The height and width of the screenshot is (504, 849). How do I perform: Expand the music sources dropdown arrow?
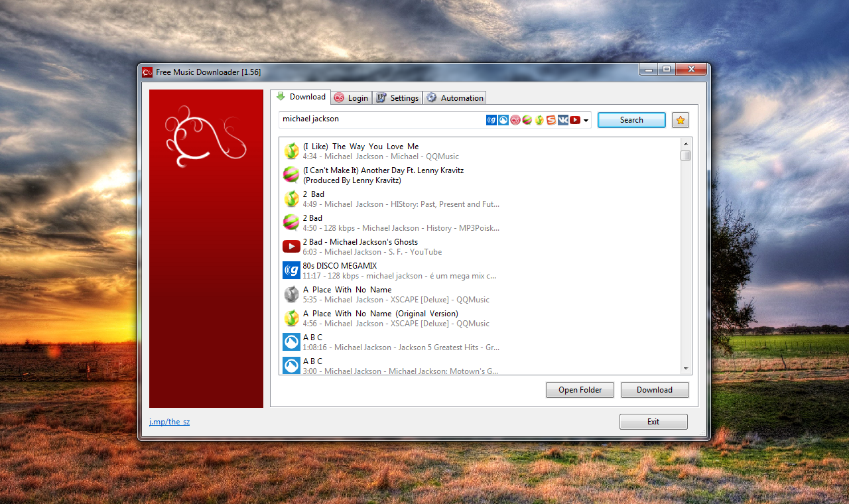click(x=586, y=121)
